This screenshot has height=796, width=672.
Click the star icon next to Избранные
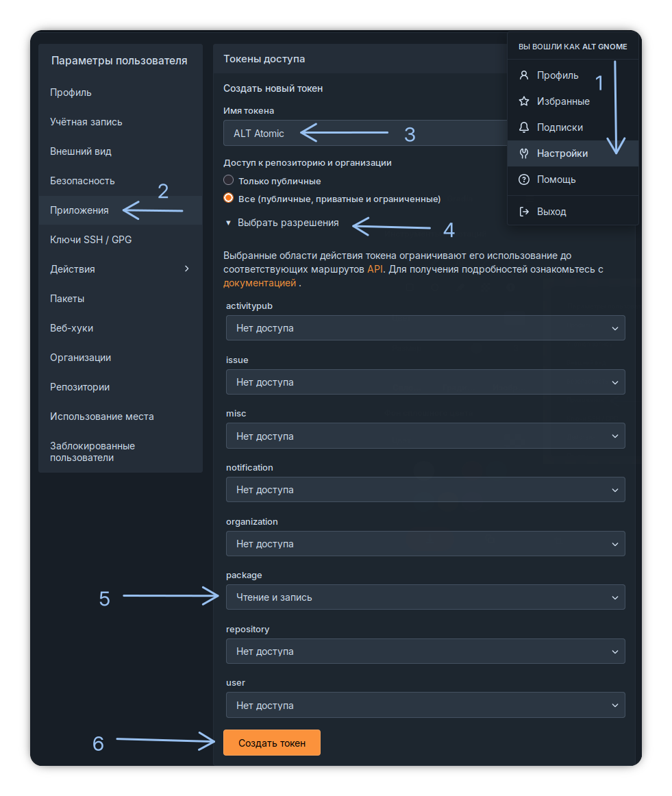click(524, 101)
